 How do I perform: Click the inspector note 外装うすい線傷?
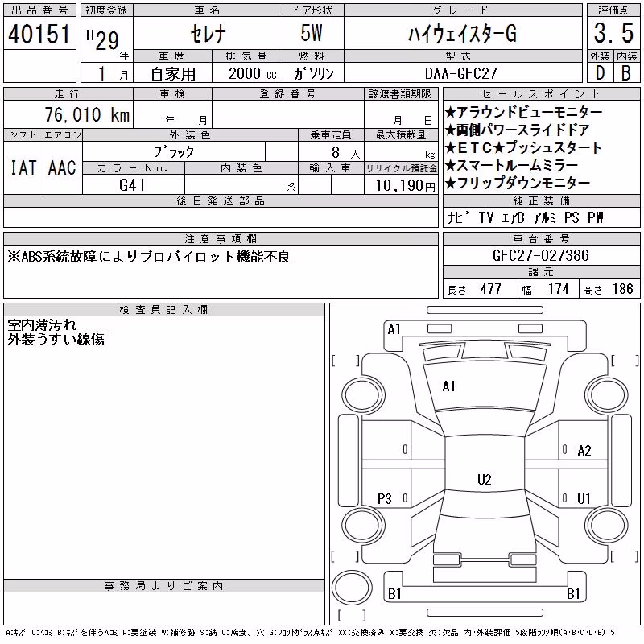coord(56,339)
